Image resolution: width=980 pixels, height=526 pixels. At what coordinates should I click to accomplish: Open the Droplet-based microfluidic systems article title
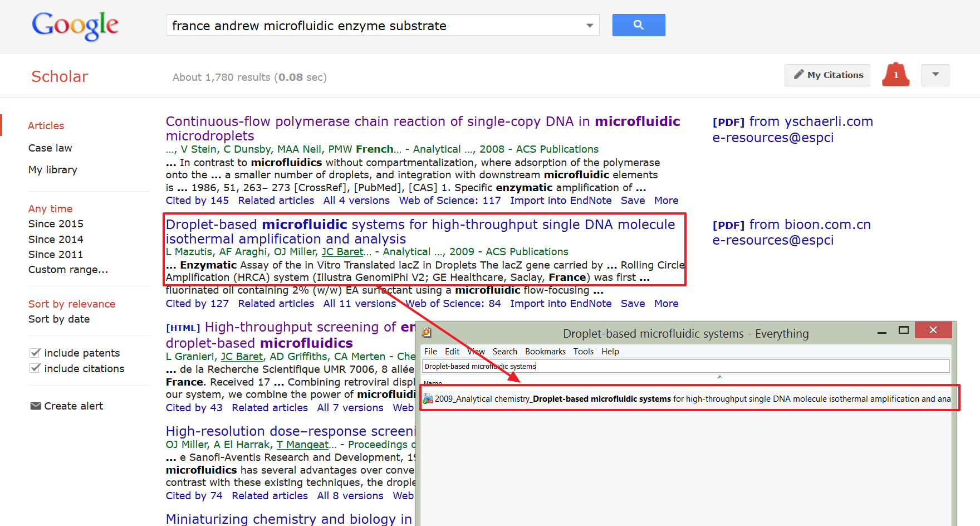coord(420,232)
